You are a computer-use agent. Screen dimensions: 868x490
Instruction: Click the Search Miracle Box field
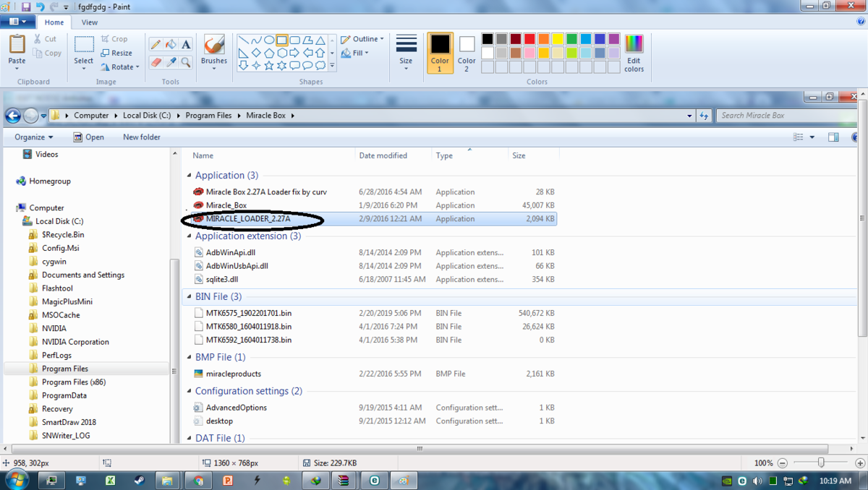coord(787,115)
